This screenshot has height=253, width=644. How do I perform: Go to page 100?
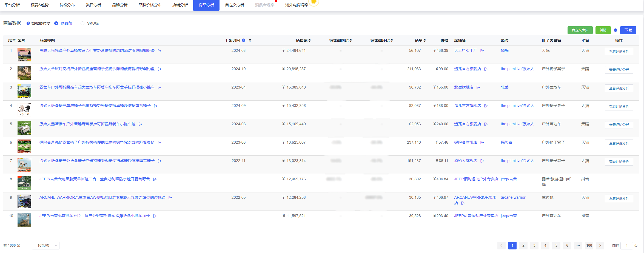coord(589,246)
